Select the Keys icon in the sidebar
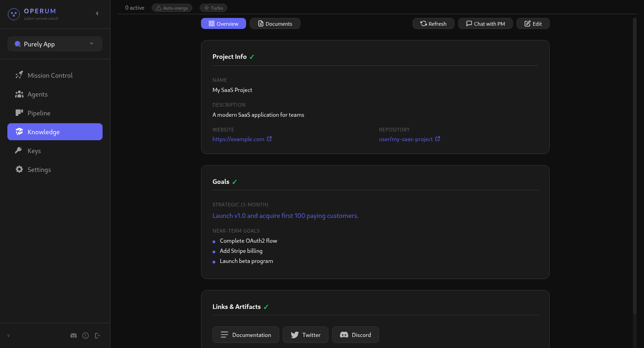 [x=19, y=150]
